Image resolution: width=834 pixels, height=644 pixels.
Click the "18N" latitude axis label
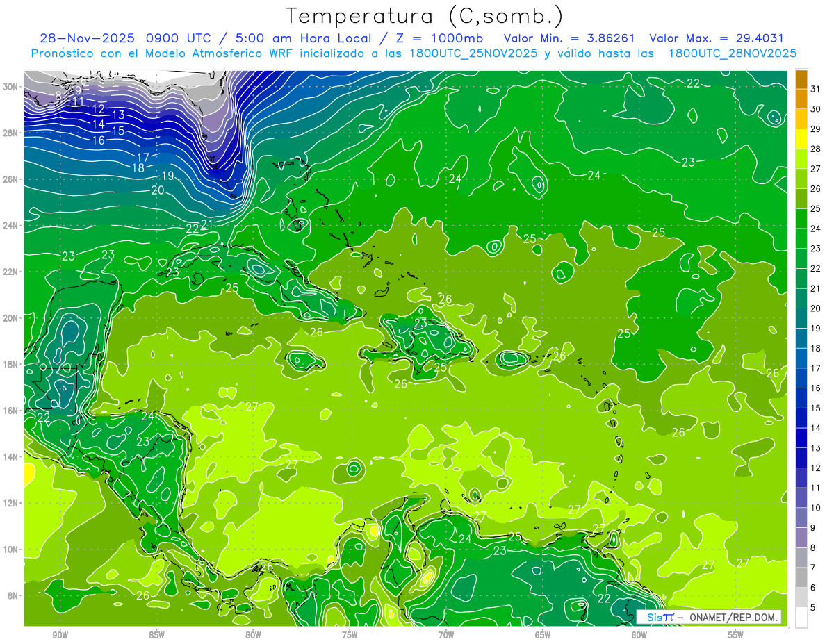click(x=11, y=364)
